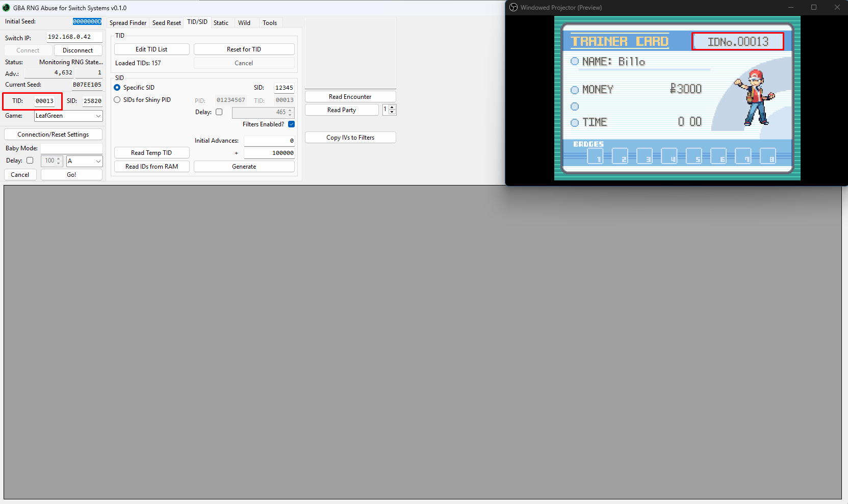
Task: Click the Generate button
Action: point(244,167)
